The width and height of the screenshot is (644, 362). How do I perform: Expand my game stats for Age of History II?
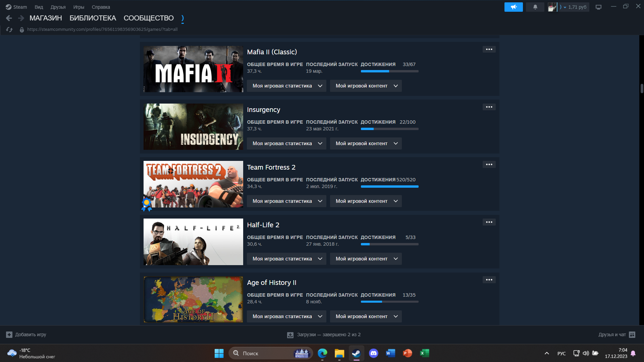pyautogui.click(x=286, y=316)
